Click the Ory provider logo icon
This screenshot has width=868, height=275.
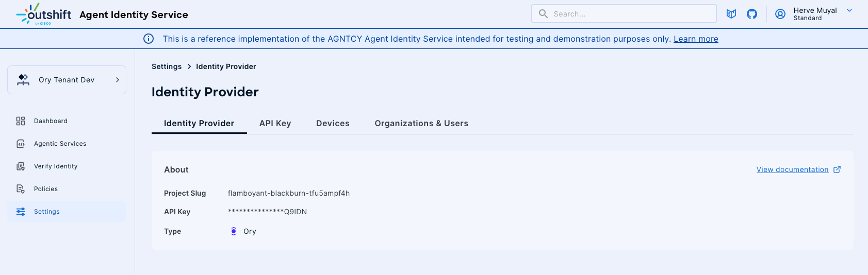(234, 231)
